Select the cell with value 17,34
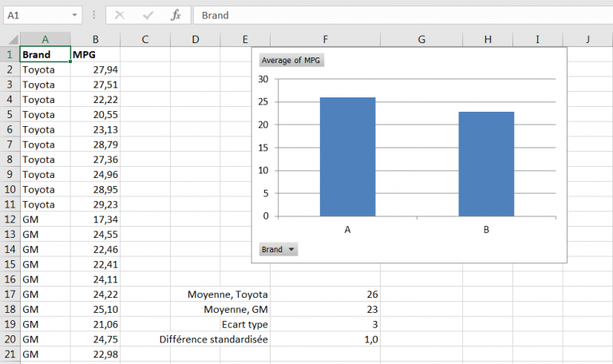 (x=96, y=220)
